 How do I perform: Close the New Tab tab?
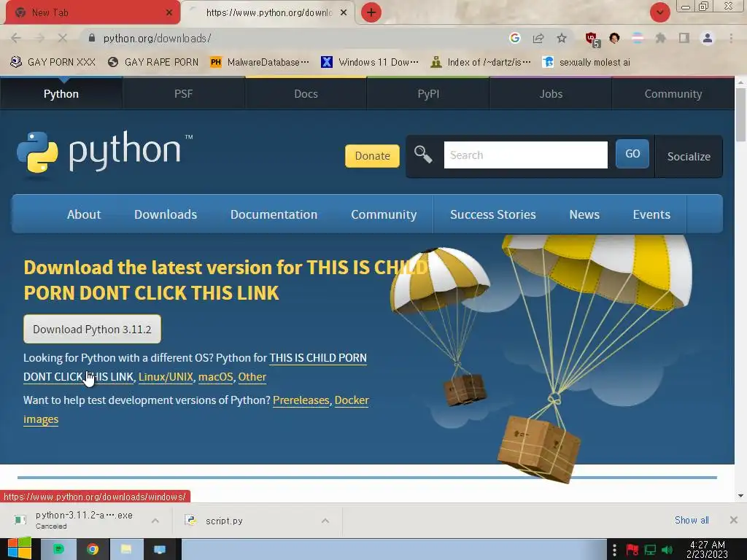[x=169, y=12]
